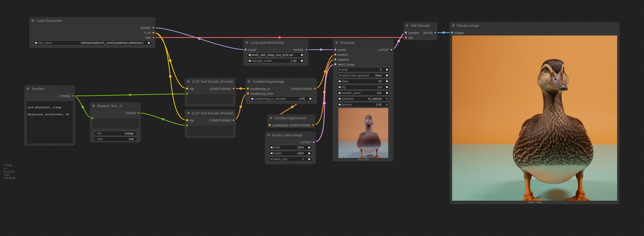Increase steps value with the right arrow
644x236 pixels.
click(387, 81)
